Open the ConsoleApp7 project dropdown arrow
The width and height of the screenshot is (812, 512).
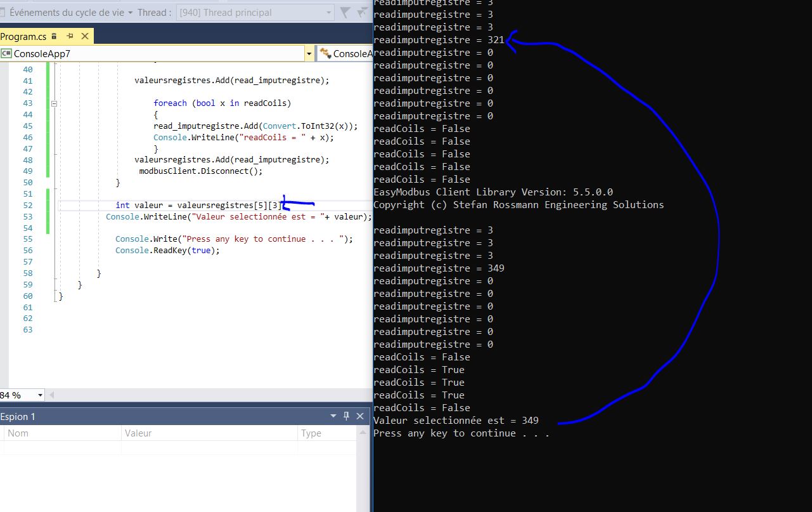(x=309, y=54)
